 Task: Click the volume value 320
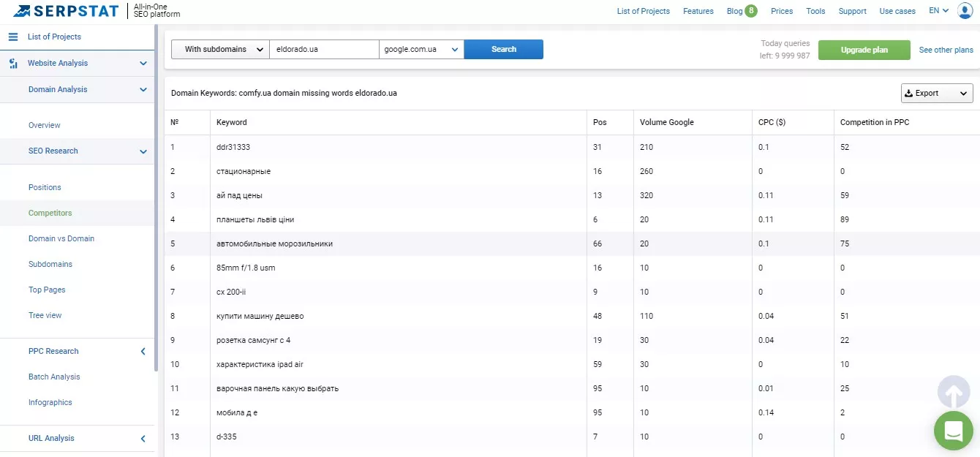(x=647, y=195)
